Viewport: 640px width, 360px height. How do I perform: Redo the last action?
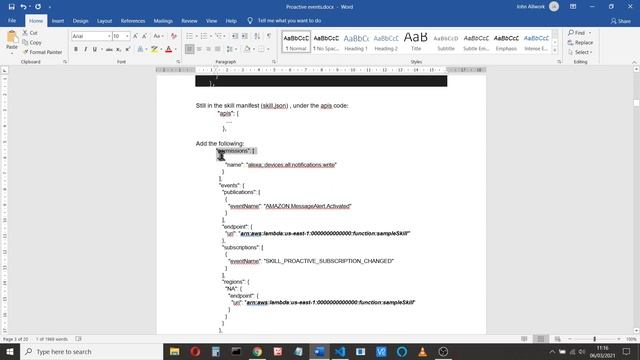coord(38,7)
